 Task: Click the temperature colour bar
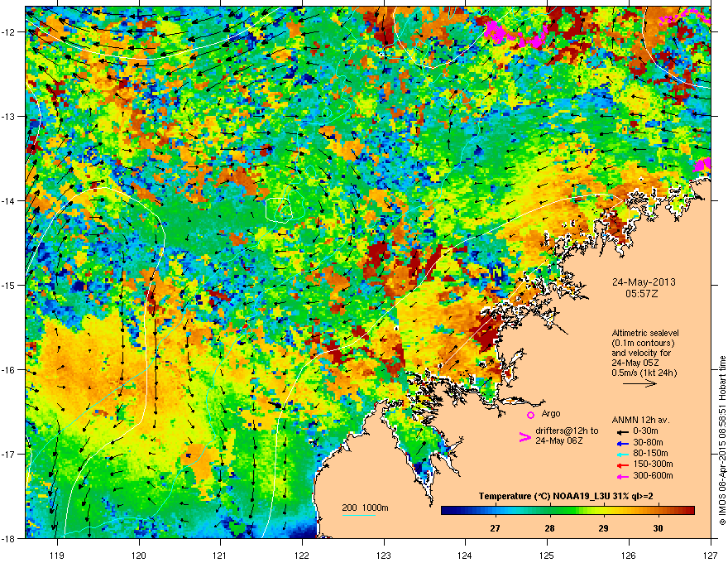(568, 510)
